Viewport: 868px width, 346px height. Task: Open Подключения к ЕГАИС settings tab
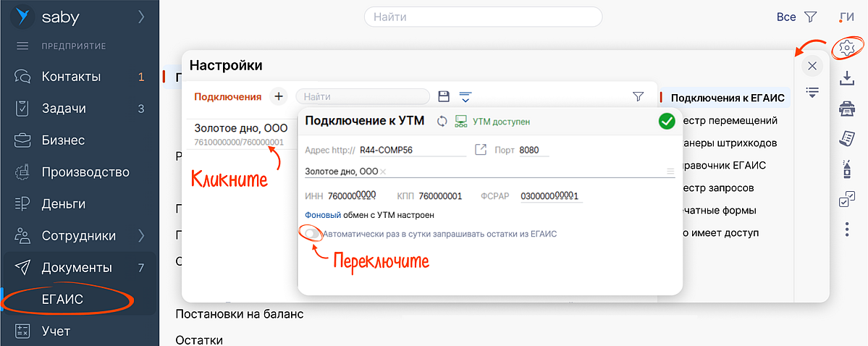[x=728, y=98]
